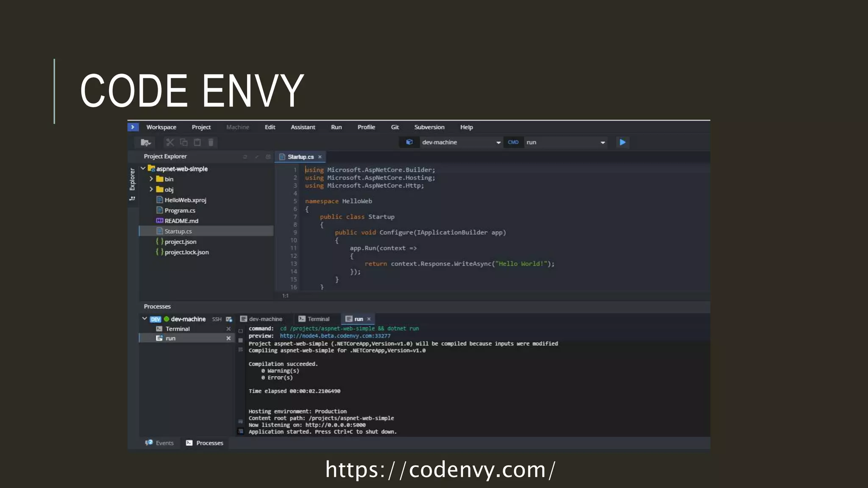The height and width of the screenshot is (488, 868).
Task: Open the dev-machine selector dropdown
Action: coord(498,143)
